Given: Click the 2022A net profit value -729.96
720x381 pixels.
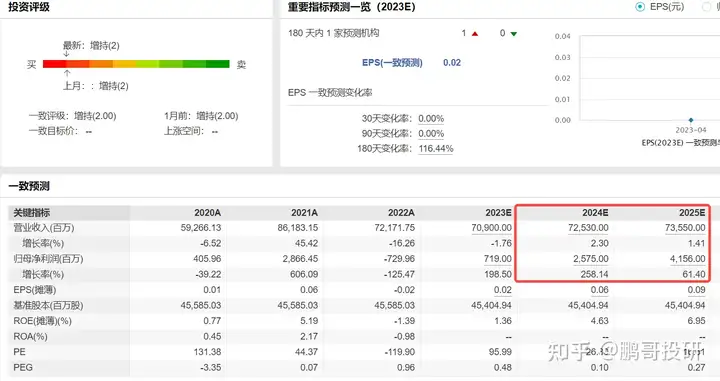Looking at the screenshot, I should [x=399, y=259].
